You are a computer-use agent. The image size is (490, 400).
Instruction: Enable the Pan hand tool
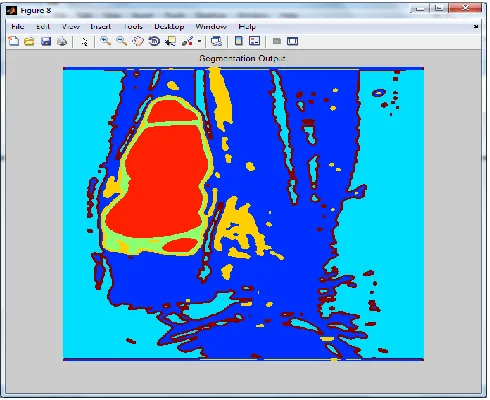[138, 41]
